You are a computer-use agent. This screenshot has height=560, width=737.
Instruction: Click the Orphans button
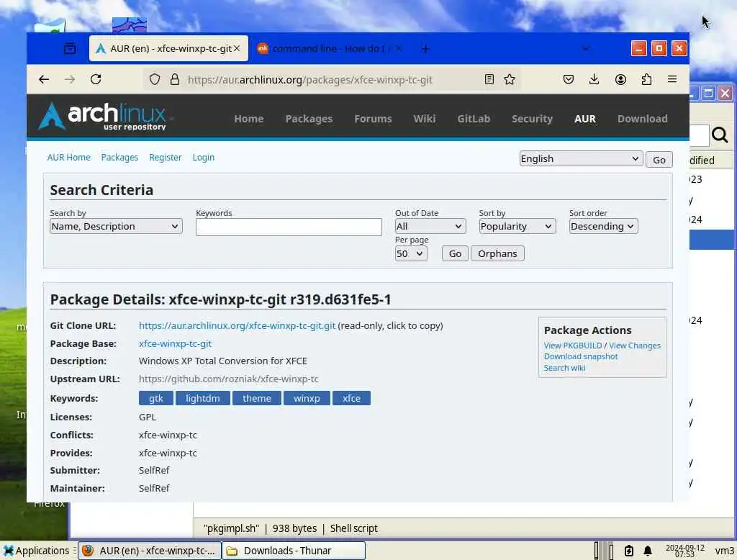[497, 254]
